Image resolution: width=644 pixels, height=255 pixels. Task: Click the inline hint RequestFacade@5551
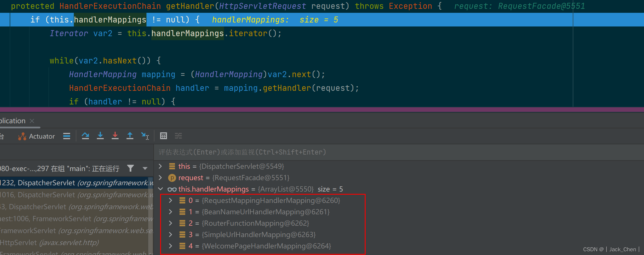541,6
